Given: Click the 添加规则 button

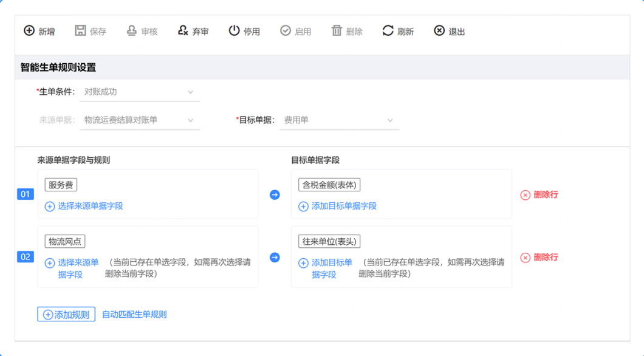Looking at the screenshot, I should pyautogui.click(x=66, y=314).
